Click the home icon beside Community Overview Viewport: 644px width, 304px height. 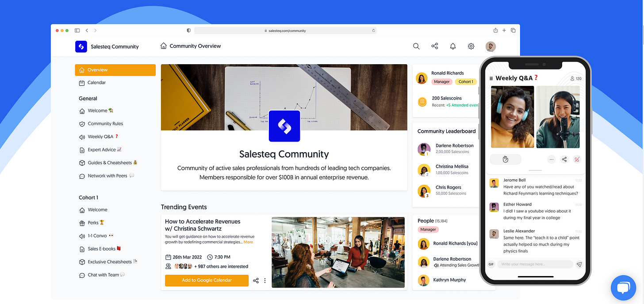tap(164, 46)
